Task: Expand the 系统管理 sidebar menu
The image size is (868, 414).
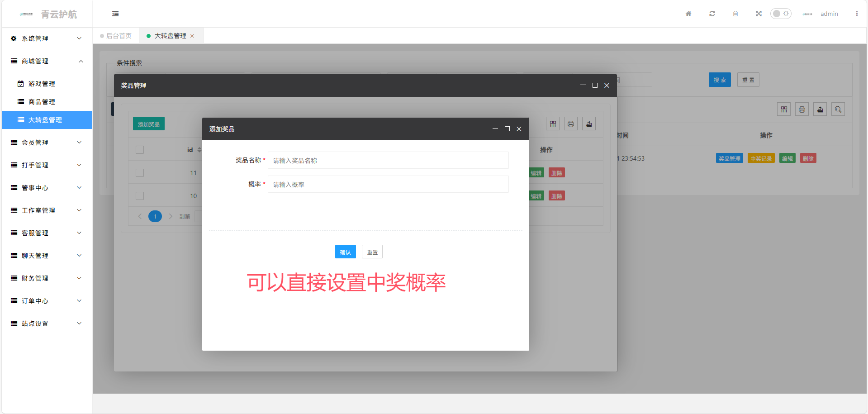Action: [x=47, y=38]
